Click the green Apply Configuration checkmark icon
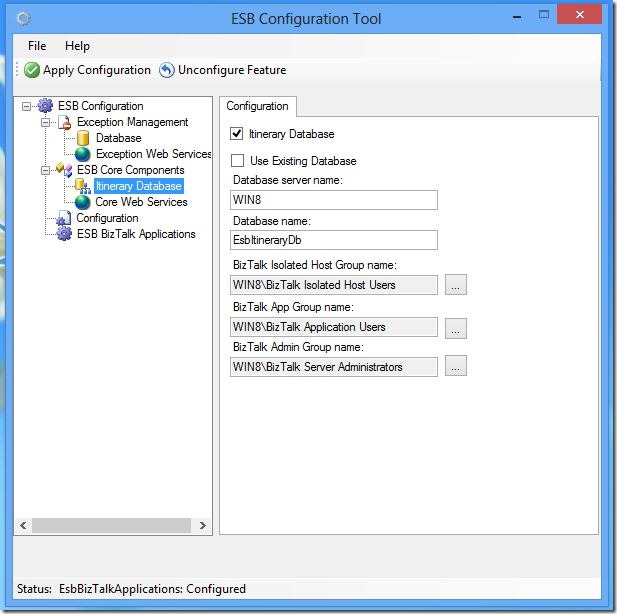Image resolution: width=617 pixels, height=614 pixels. pos(31,70)
